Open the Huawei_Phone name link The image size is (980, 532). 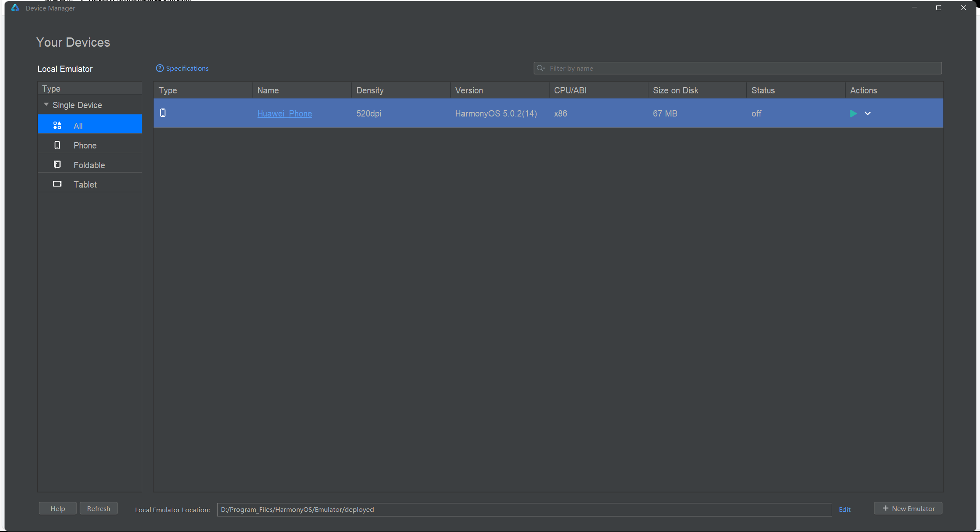[x=284, y=114]
